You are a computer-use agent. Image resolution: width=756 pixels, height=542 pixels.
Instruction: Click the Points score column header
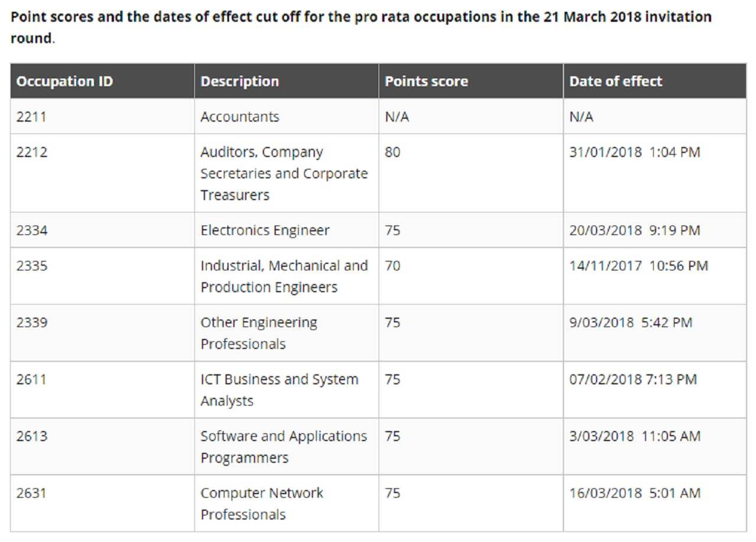(x=426, y=81)
